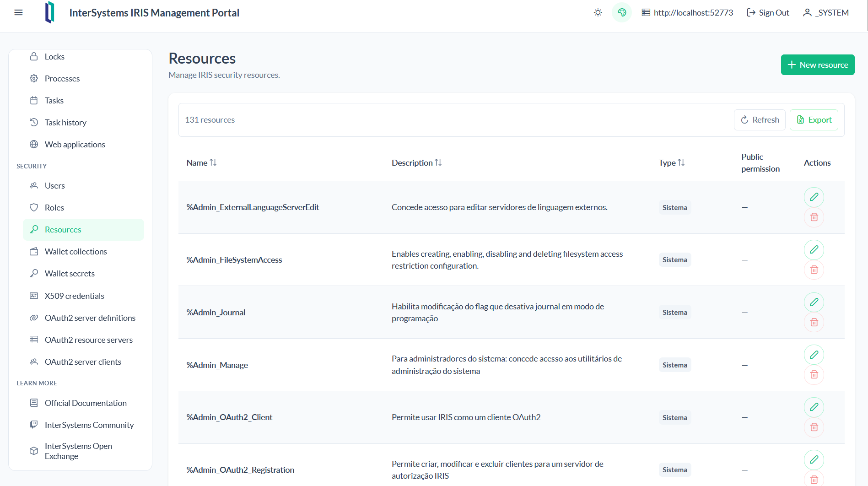
Task: Sign out of the portal
Action: (x=768, y=12)
